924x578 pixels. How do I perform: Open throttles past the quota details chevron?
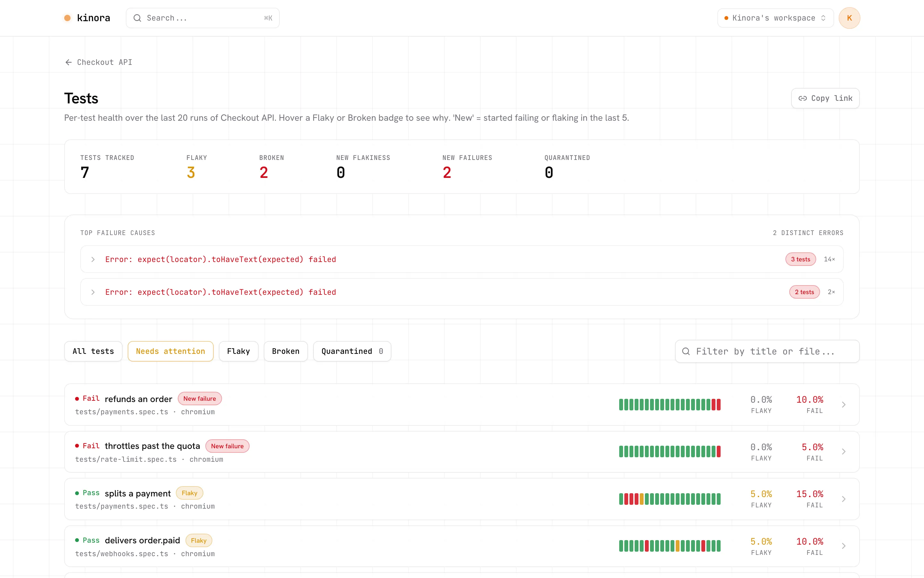[843, 452]
